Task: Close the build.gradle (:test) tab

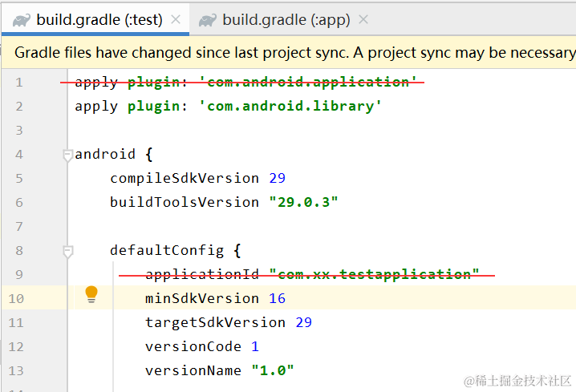Action: [176, 19]
